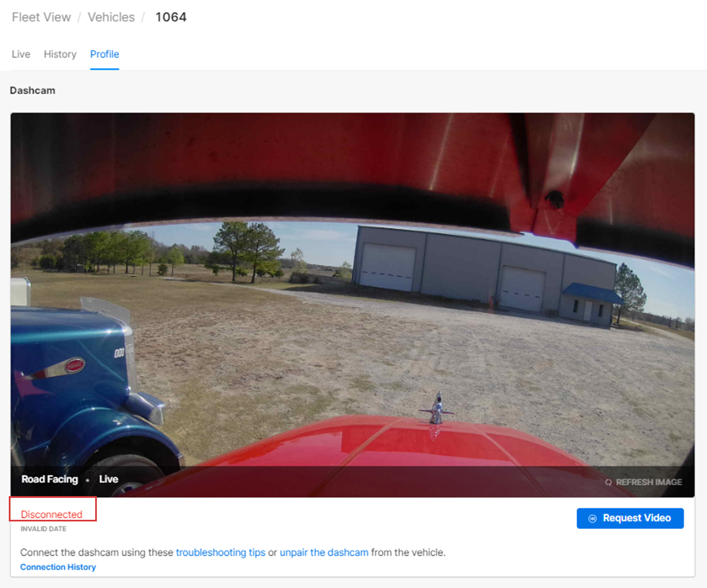Click the Road Facing label on the image

click(50, 479)
